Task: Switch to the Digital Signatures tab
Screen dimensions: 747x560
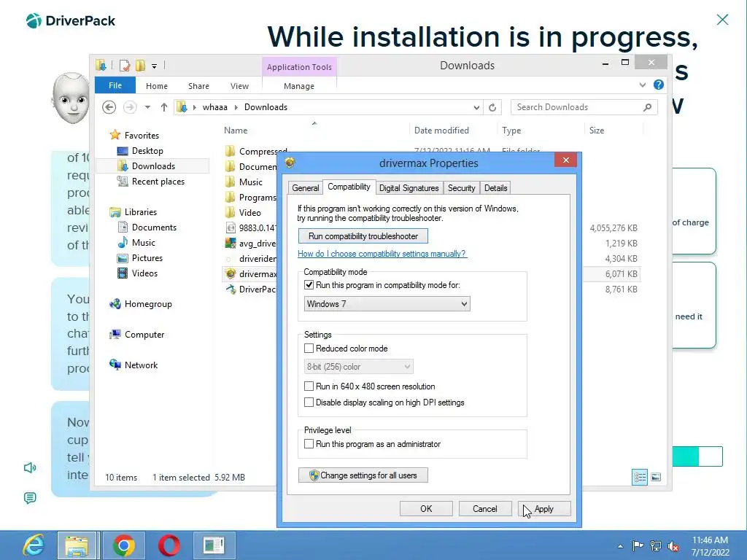Action: coord(409,188)
